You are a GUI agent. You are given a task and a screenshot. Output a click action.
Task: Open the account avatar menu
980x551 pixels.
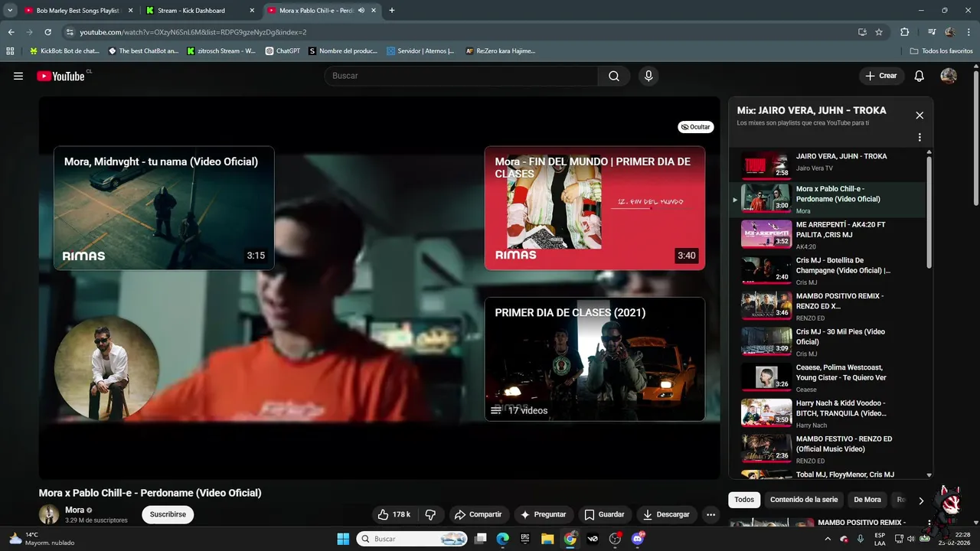click(949, 76)
